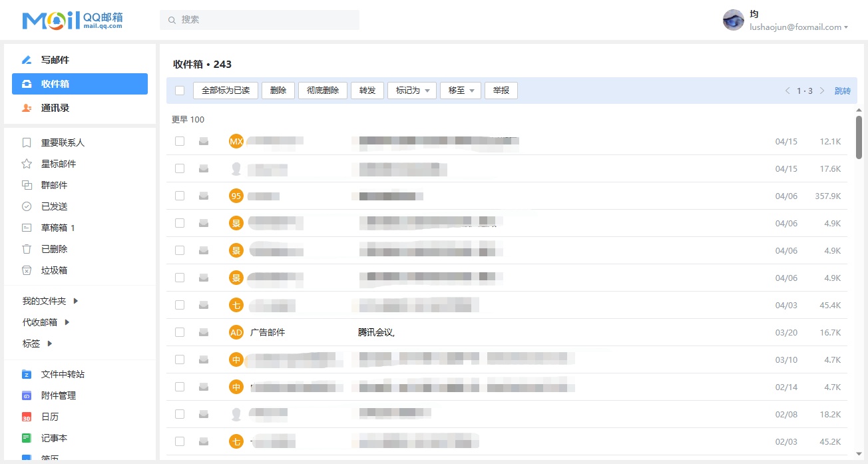Click the 附件管理 attachment icon
This screenshot has height=464, width=868.
27,395
